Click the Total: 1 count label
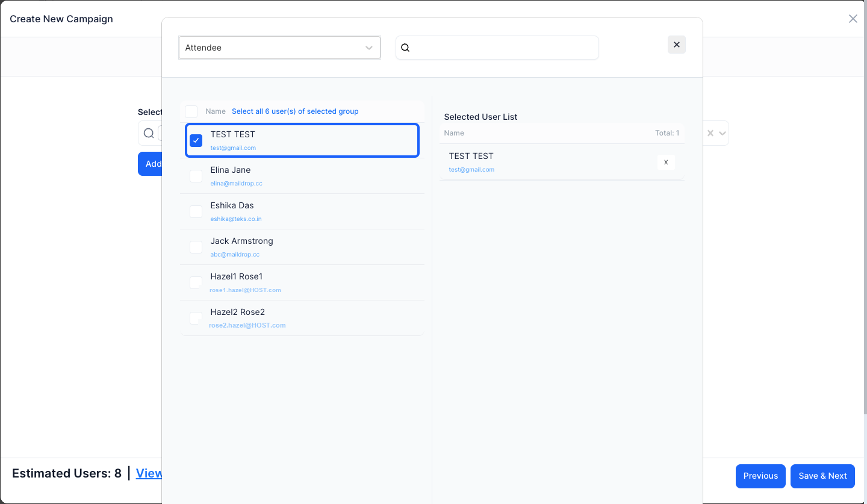Image resolution: width=867 pixels, height=504 pixels. click(667, 133)
